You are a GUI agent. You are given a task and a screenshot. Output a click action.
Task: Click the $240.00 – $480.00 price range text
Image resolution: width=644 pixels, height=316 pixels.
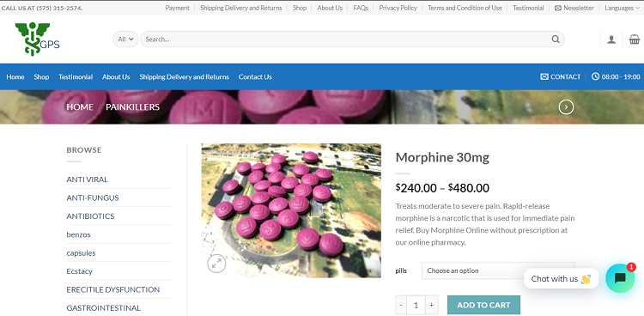tap(442, 188)
